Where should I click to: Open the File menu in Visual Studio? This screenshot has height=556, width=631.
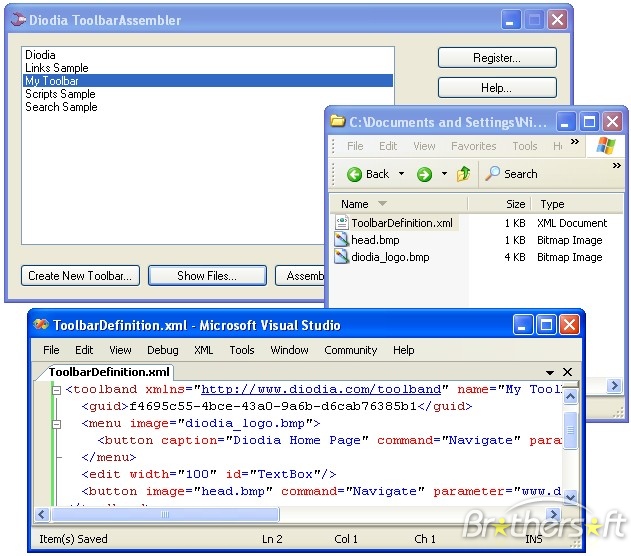(51, 350)
